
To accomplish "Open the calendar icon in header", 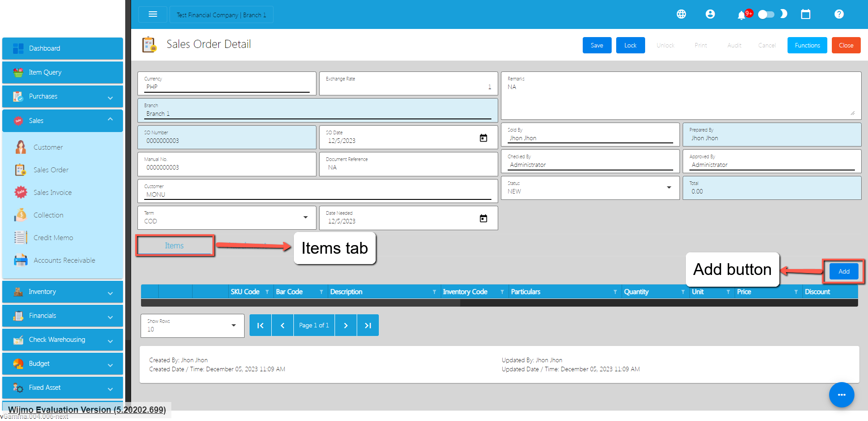I will point(806,14).
